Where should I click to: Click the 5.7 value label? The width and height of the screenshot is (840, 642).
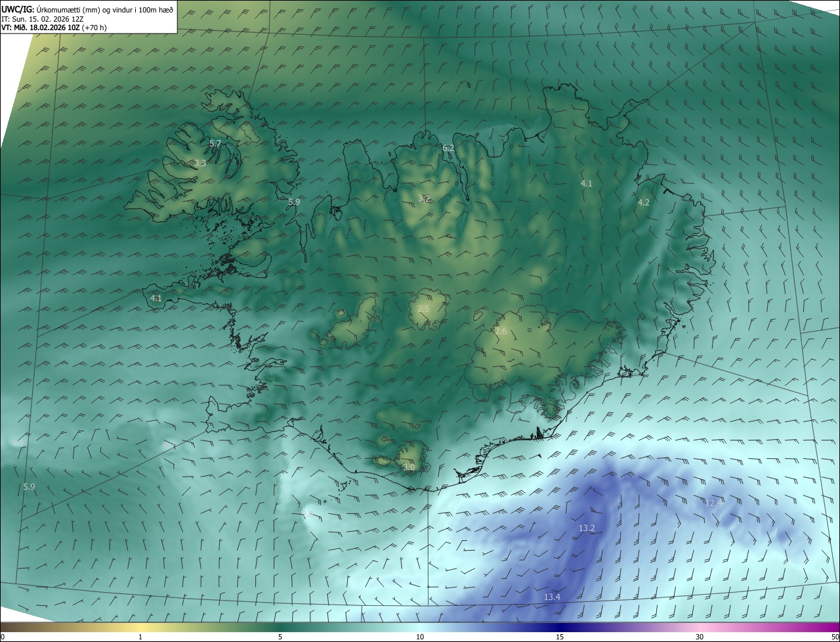(215, 143)
